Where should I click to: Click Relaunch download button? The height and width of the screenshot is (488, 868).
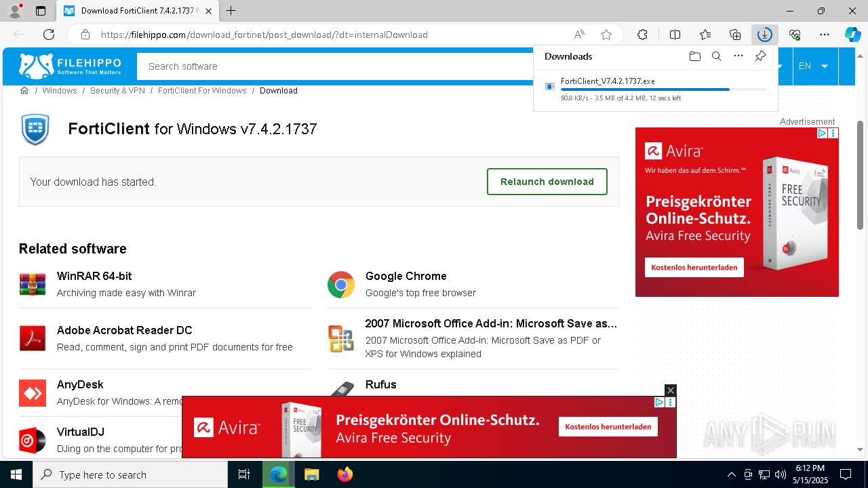tap(547, 182)
